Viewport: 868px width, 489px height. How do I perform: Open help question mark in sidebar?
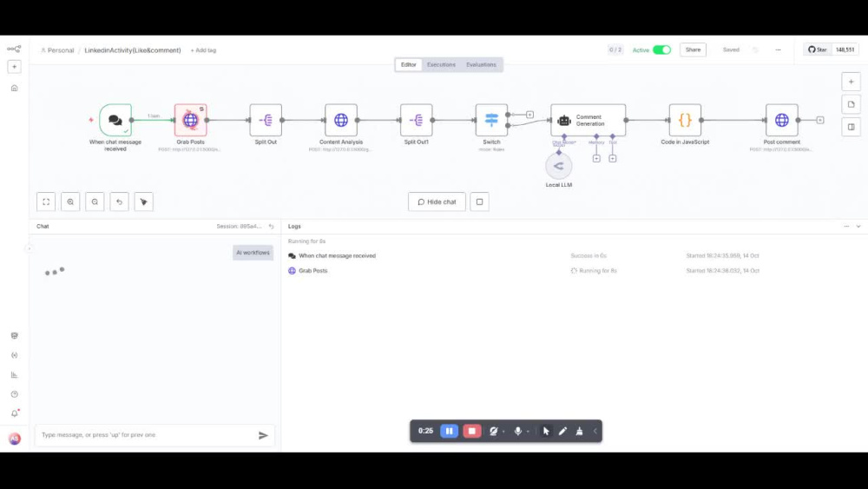click(x=15, y=394)
